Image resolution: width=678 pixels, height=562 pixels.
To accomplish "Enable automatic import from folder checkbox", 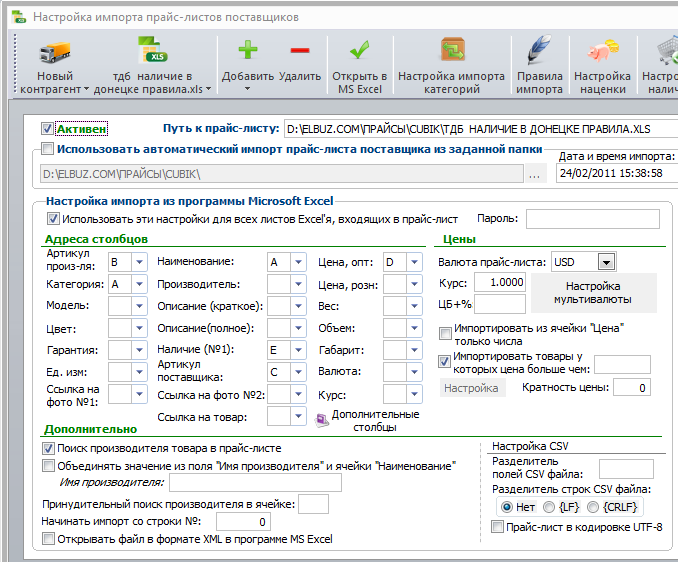I will 47,149.
